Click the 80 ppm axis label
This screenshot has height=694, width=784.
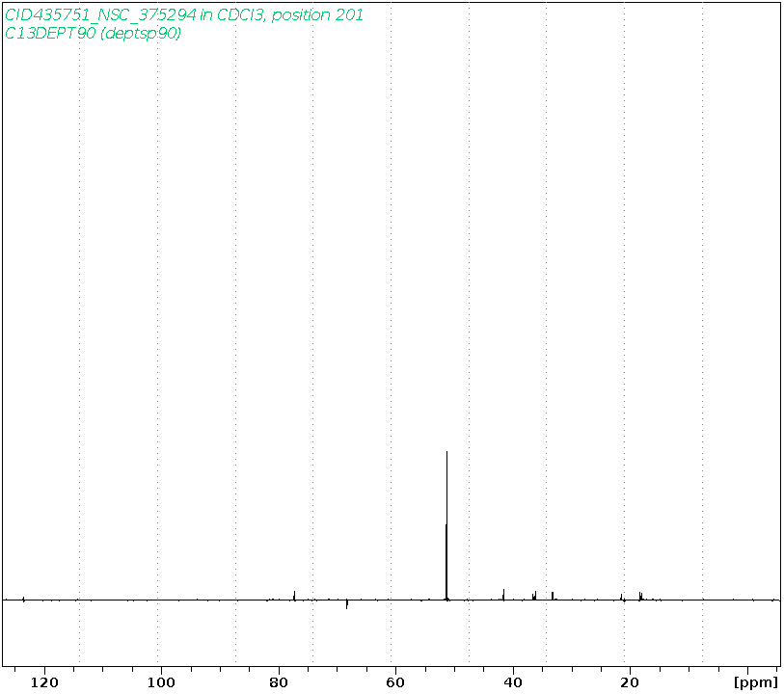click(279, 682)
